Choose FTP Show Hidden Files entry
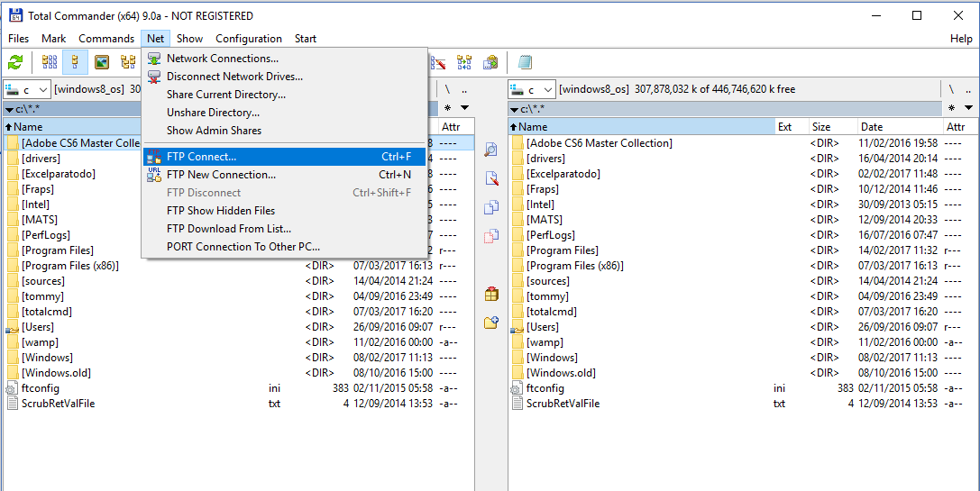This screenshot has width=980, height=491. click(284, 211)
